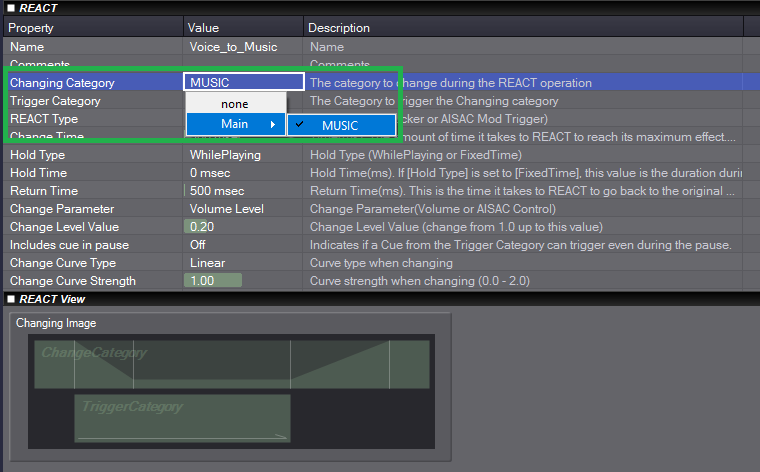
Task: Click the REACT panel title icon
Action: tap(11, 8)
